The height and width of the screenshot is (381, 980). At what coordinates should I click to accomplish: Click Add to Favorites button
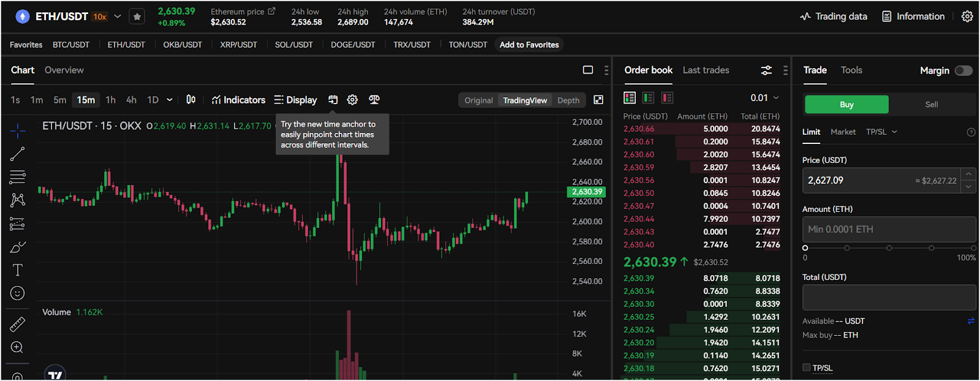tap(529, 45)
